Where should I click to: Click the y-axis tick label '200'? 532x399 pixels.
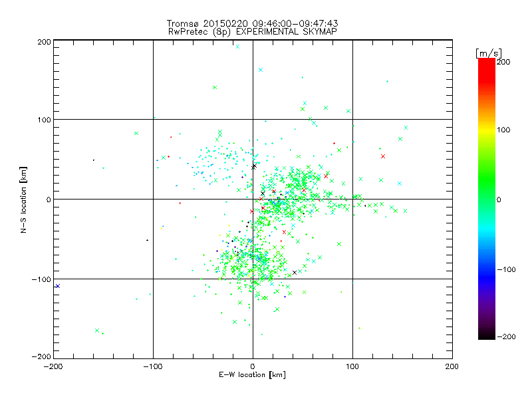[x=44, y=42]
